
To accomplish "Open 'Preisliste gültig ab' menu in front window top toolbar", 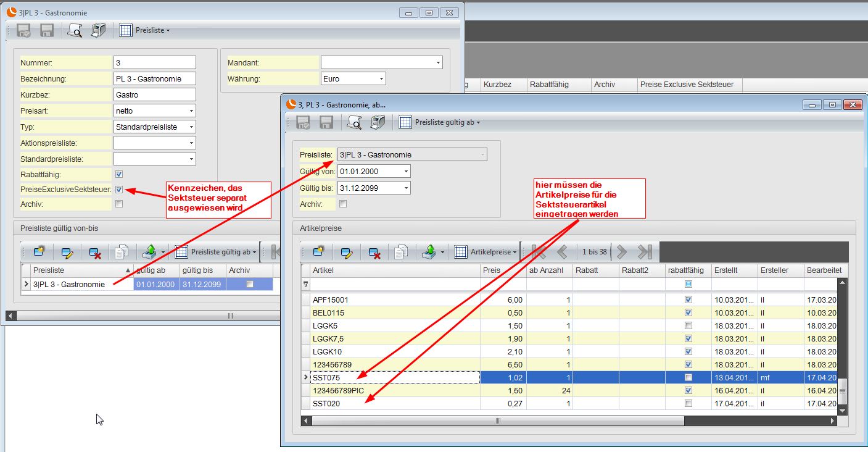I will (x=440, y=122).
